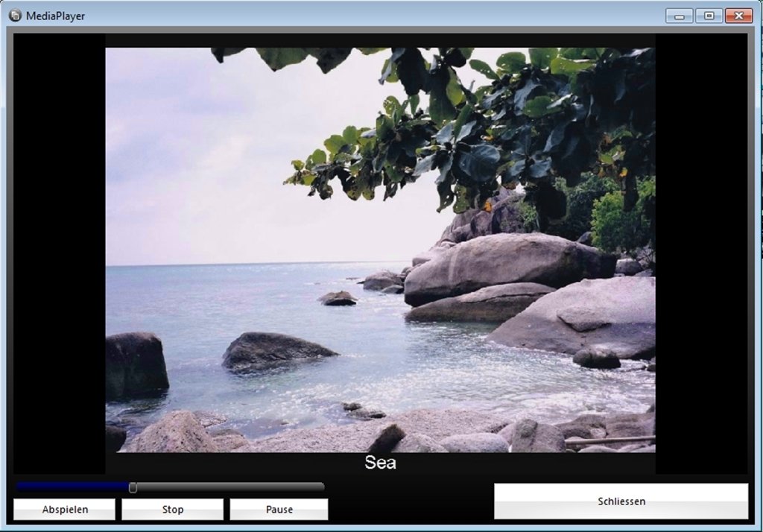Close the player via Schliessen button

621,501
